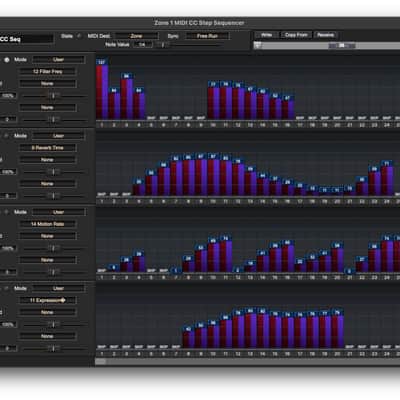Open the 9 Reverb Time controller dropdown
This screenshot has height=400, width=400.
[48, 148]
